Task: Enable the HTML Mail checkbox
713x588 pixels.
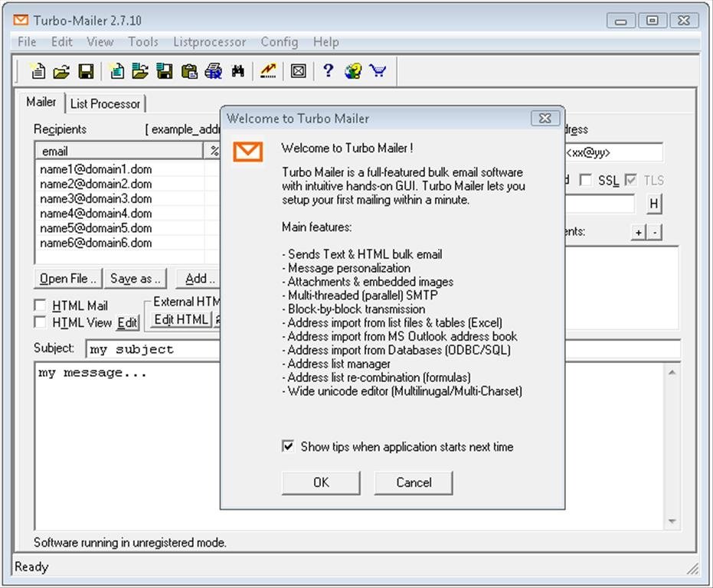Action: 40,305
